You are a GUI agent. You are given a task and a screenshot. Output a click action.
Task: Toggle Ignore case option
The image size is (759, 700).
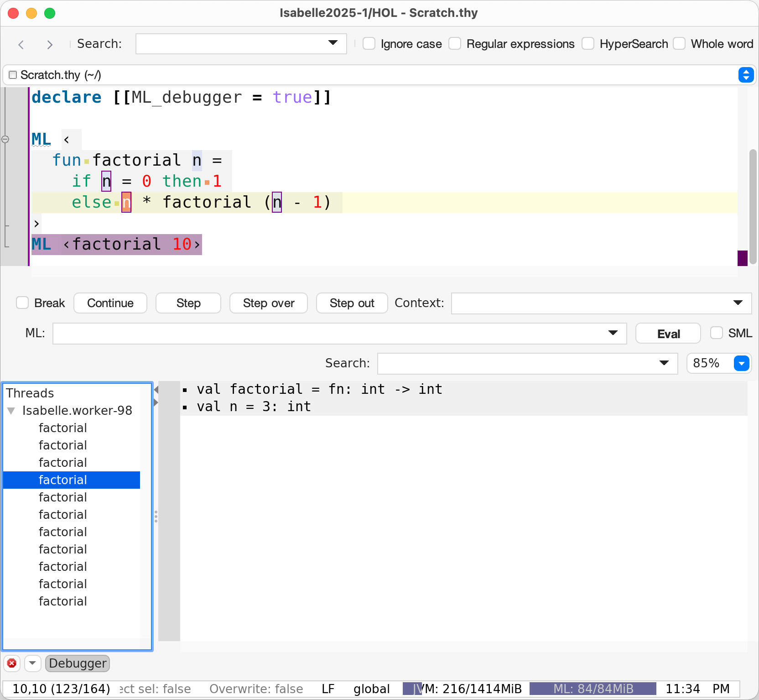coord(369,44)
